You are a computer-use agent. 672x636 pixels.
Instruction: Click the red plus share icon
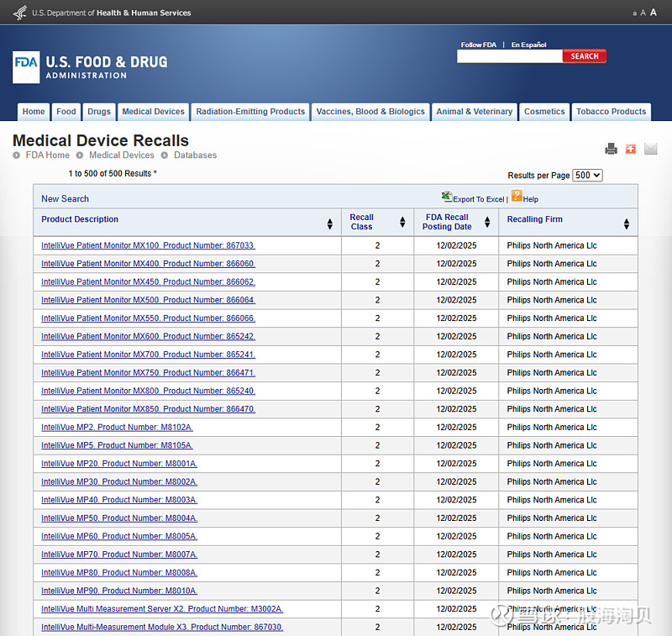(631, 149)
